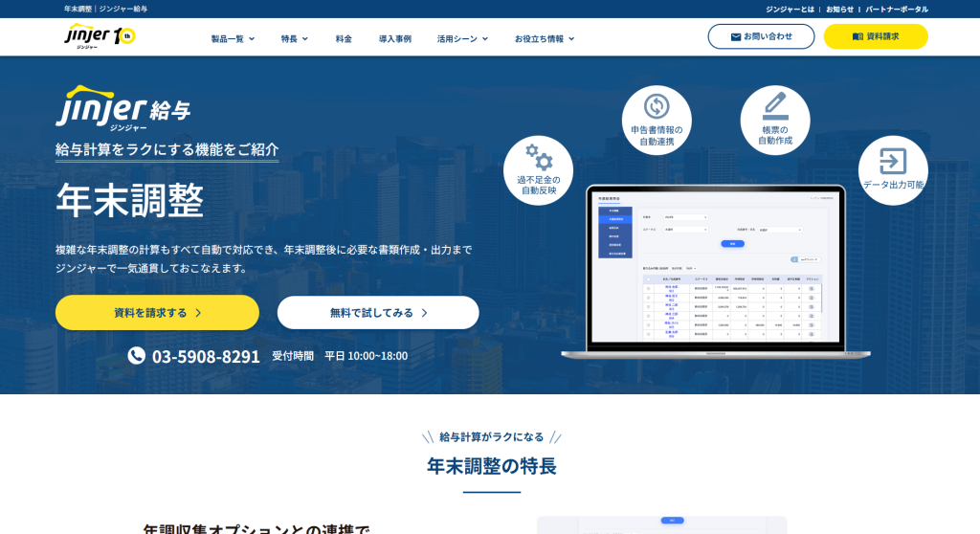Expand the 活用シーン dropdown menu
The image size is (980, 534).
point(462,39)
